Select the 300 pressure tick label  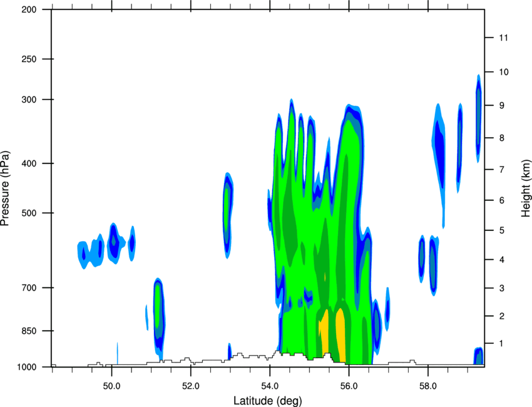pos(29,100)
